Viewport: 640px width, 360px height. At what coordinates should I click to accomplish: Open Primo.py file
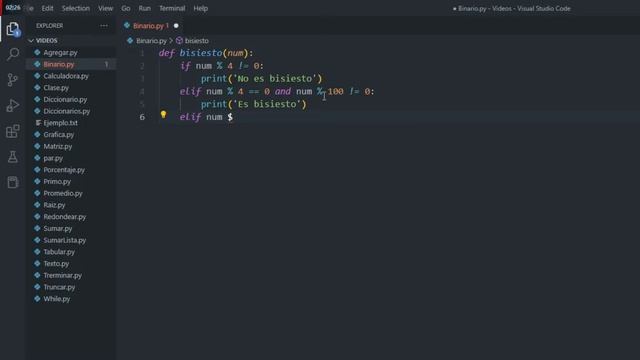[x=57, y=182]
